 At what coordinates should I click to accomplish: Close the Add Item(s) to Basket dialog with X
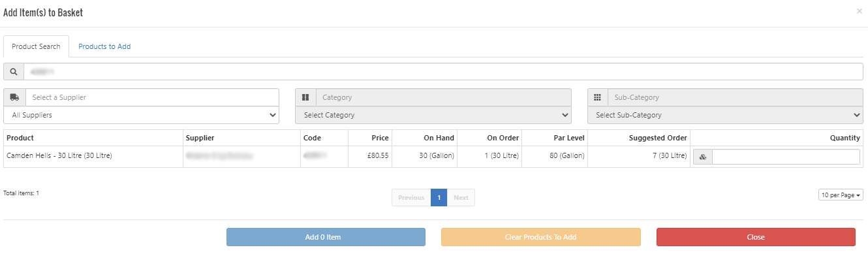pos(859,12)
